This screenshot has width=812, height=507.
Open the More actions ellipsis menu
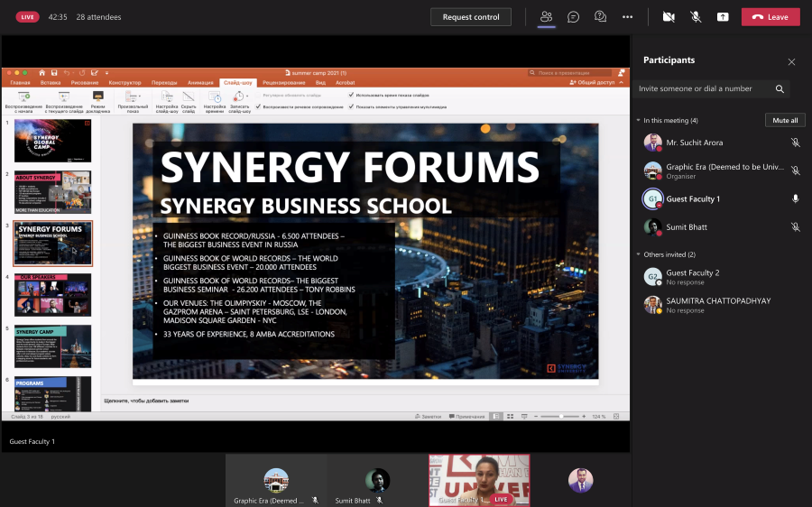coord(627,17)
